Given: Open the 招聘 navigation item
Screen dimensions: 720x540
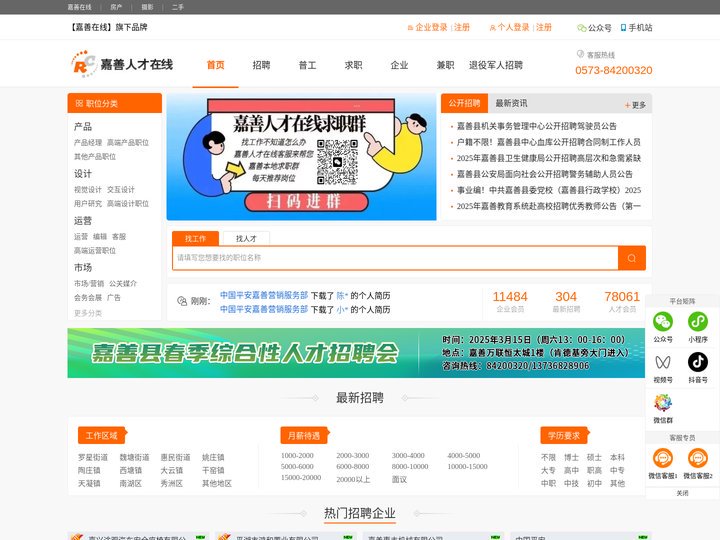Looking at the screenshot, I should [x=261, y=65].
